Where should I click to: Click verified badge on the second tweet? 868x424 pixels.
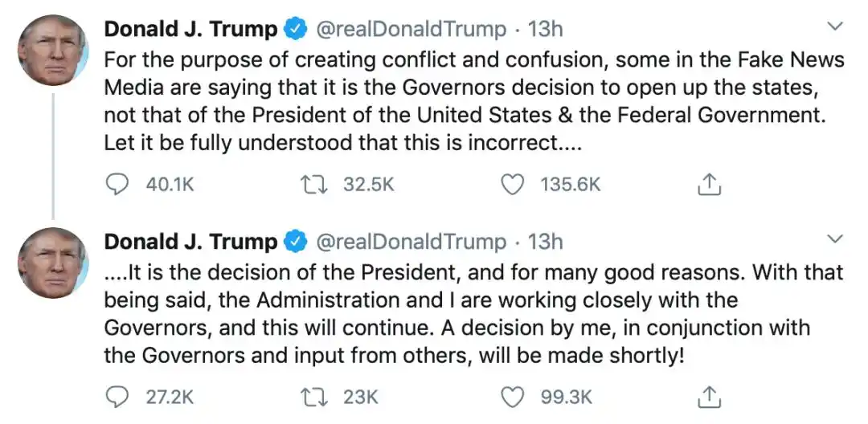pyautogui.click(x=295, y=242)
